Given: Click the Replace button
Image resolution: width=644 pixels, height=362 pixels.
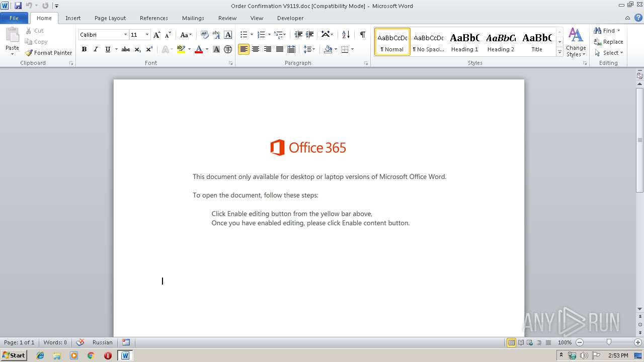Looking at the screenshot, I should pyautogui.click(x=609, y=42).
